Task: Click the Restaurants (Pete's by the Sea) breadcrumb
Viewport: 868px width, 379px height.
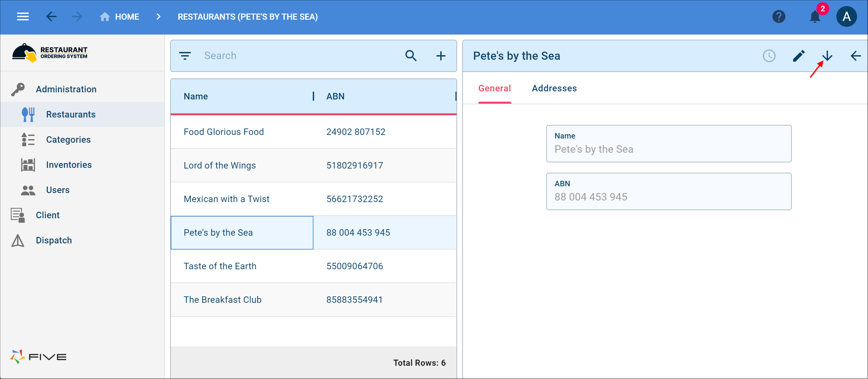Action: click(x=248, y=16)
